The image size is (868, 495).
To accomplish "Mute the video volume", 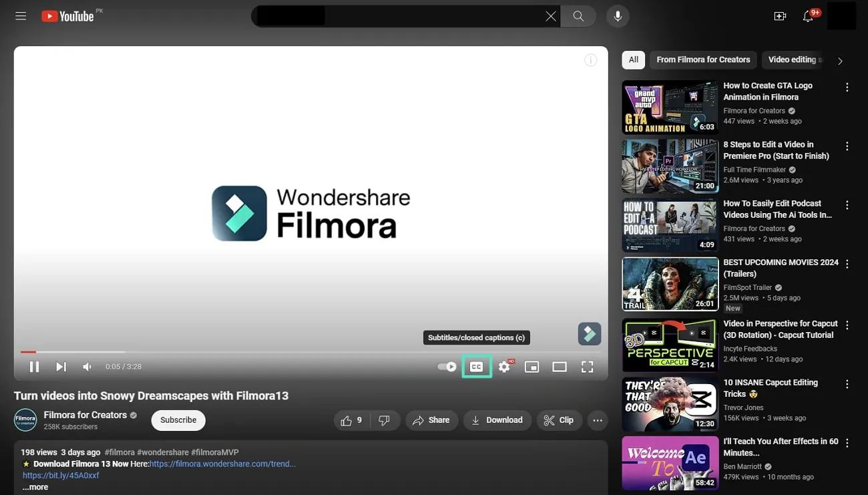I will click(87, 367).
